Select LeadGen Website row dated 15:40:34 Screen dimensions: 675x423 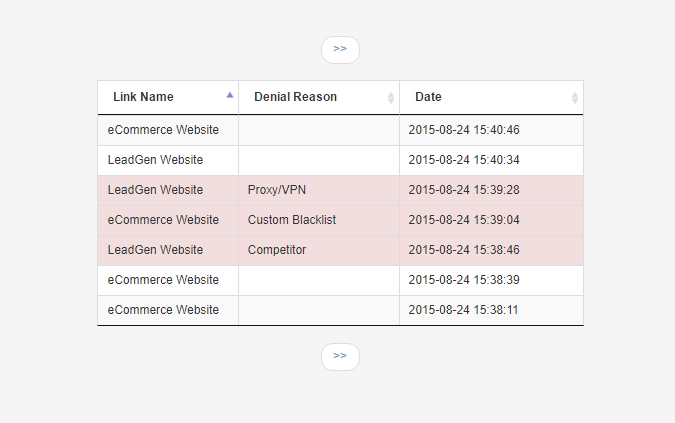pos(341,160)
